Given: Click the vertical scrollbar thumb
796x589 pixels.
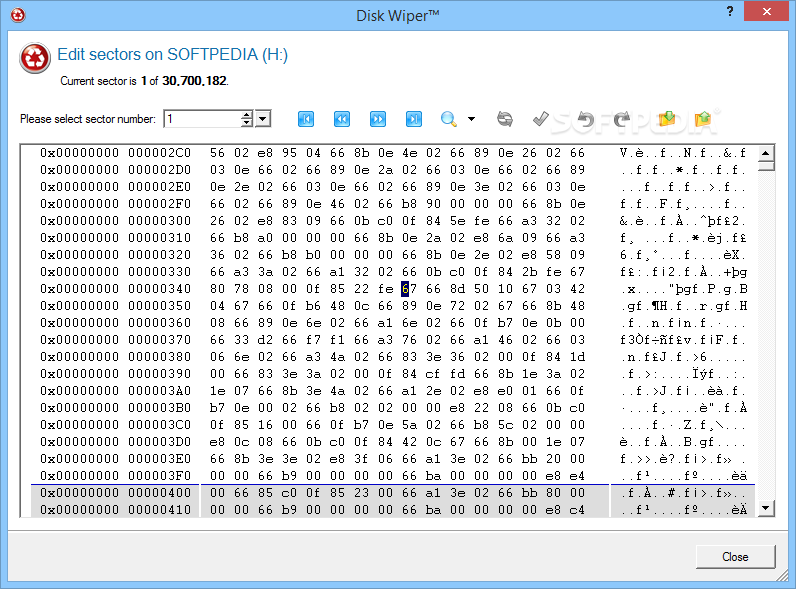Looking at the screenshot, I should coord(766,166).
